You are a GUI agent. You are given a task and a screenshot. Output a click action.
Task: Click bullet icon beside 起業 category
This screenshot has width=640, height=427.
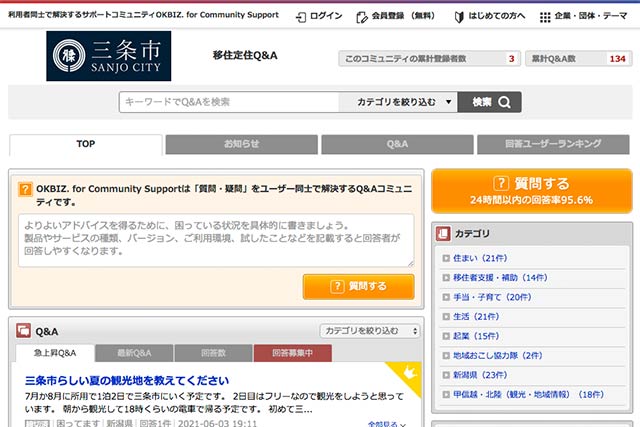tap(446, 336)
